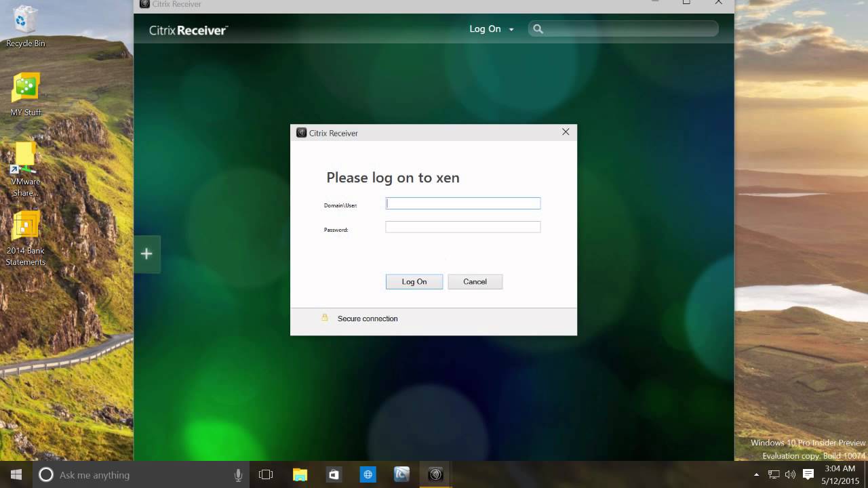Click the Citrix Receiver dialog title icon
The height and width of the screenshot is (488, 868).
tap(302, 133)
